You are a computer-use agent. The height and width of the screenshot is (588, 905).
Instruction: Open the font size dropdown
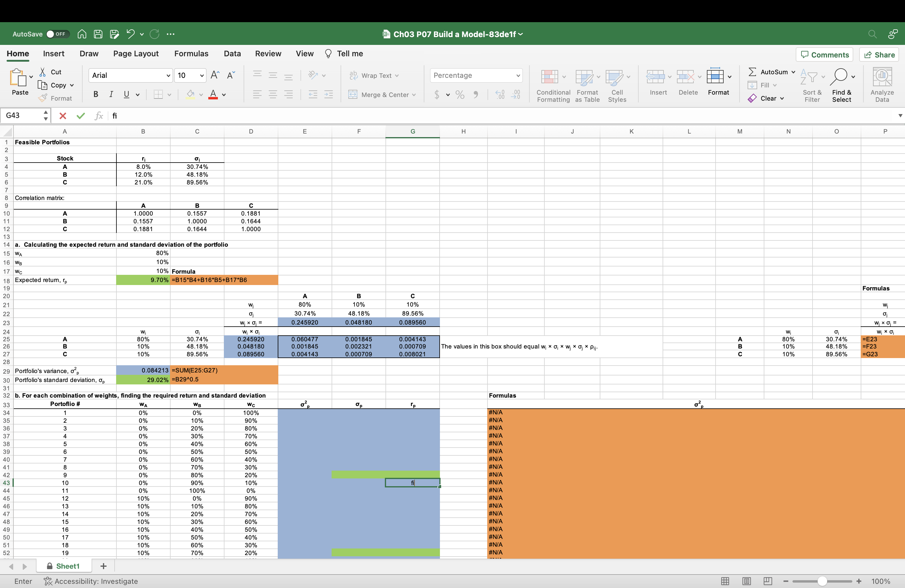click(201, 76)
